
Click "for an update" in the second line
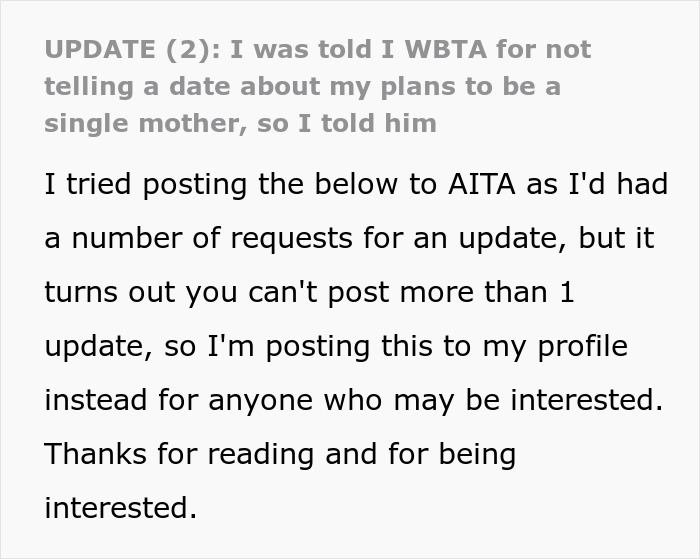(438, 239)
